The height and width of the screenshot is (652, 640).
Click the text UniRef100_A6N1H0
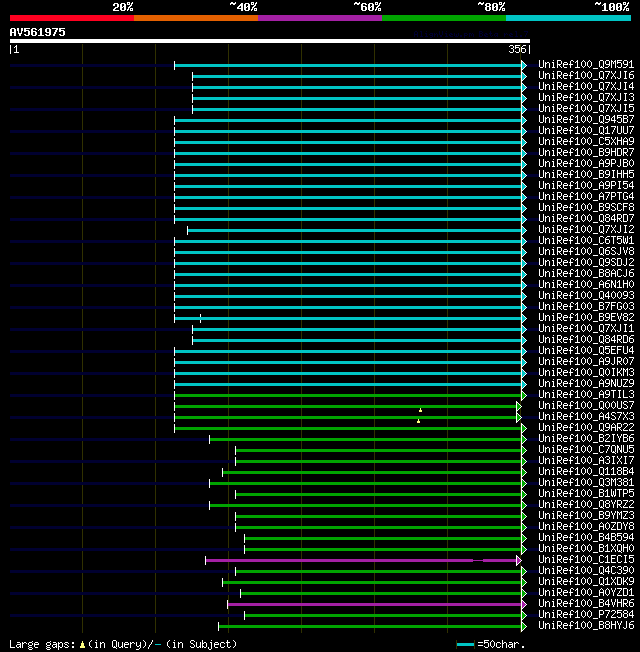[x=586, y=284]
